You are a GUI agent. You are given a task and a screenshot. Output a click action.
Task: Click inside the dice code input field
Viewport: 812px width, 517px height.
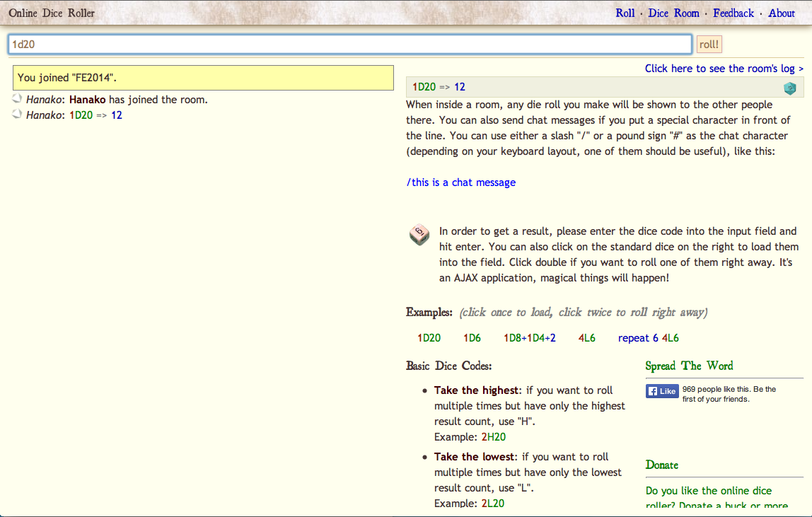347,44
